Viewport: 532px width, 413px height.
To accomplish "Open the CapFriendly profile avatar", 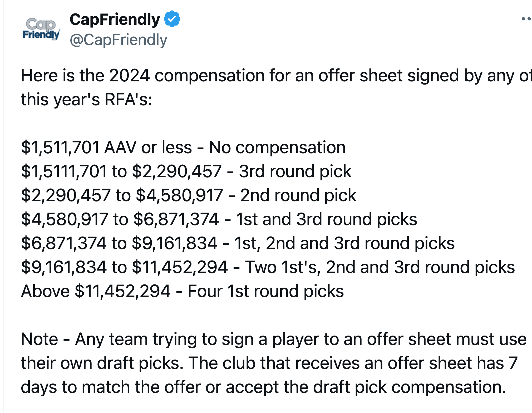I will (x=41, y=29).
